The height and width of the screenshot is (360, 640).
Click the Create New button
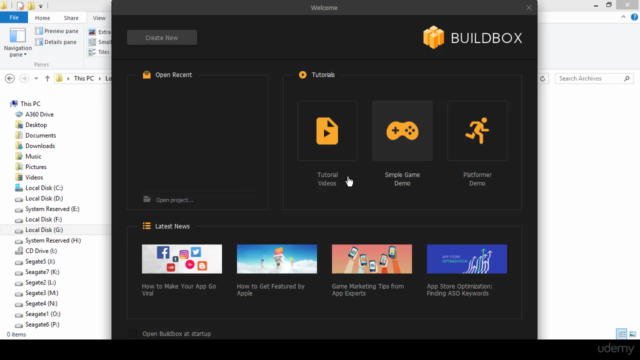(x=162, y=38)
